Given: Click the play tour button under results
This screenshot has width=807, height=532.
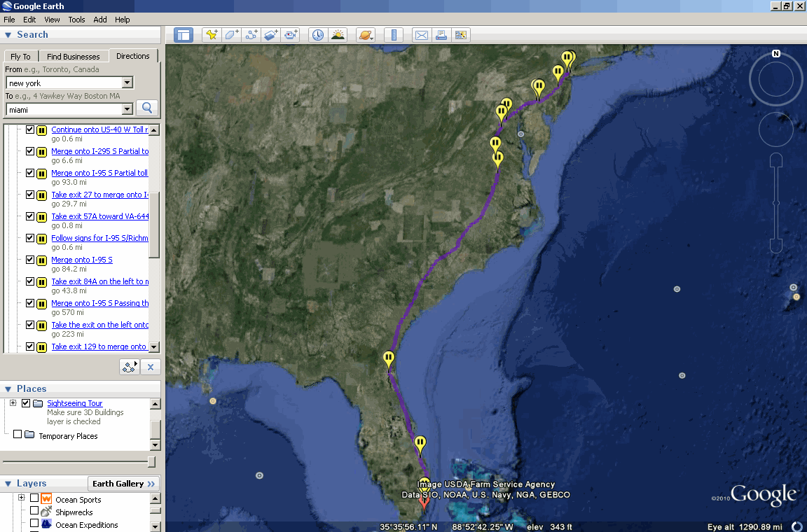Looking at the screenshot, I should [x=129, y=367].
